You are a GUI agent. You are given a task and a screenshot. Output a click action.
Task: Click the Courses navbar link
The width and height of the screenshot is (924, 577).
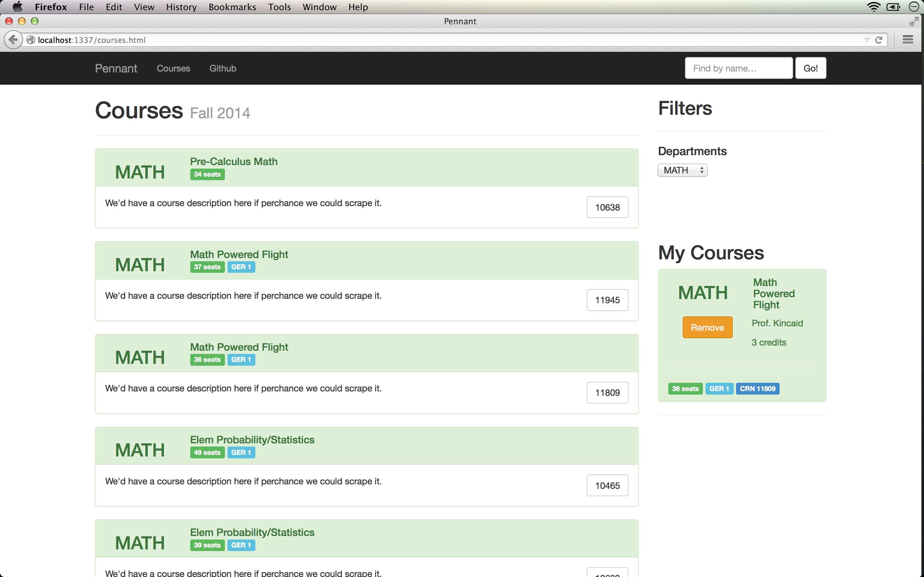[173, 68]
